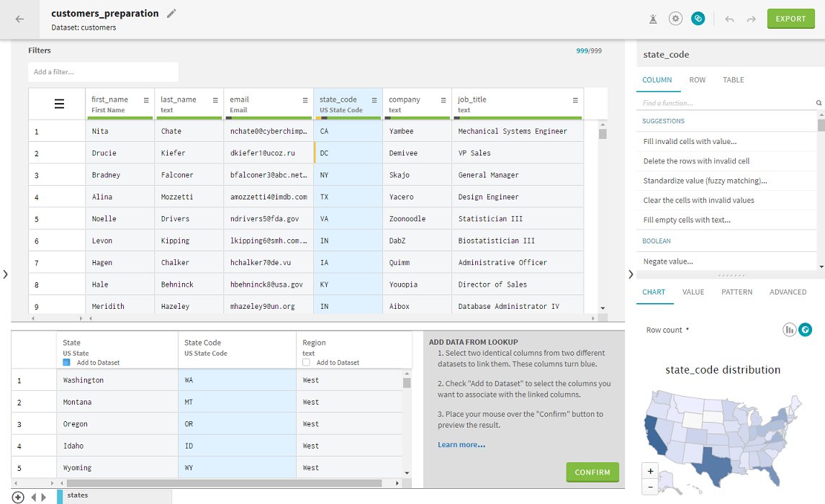Add a lookup dataset with plus icon
Screen dimensions: 825x504
coord(18,497)
